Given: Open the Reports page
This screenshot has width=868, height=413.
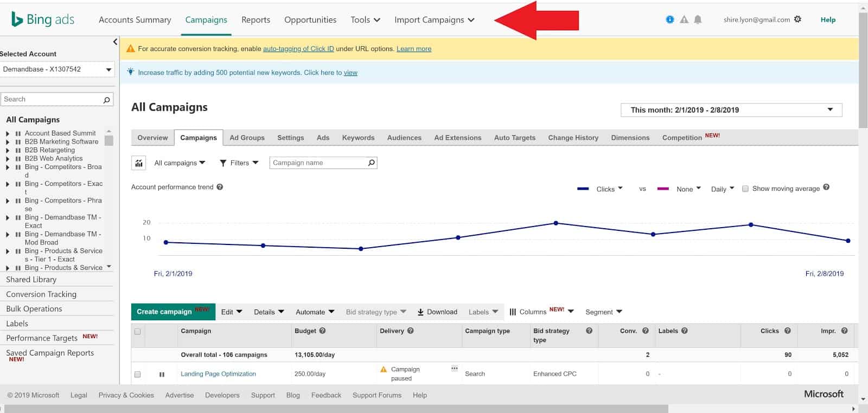Looking at the screenshot, I should [256, 20].
